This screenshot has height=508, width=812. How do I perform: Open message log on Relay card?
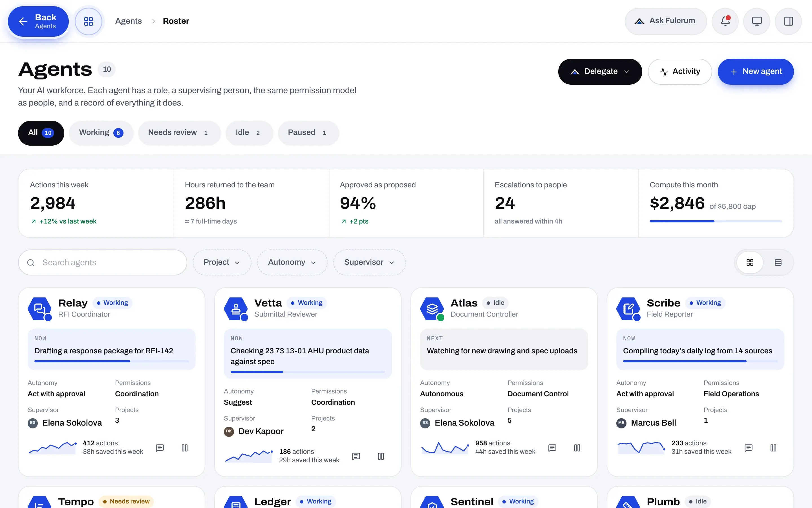point(160,448)
